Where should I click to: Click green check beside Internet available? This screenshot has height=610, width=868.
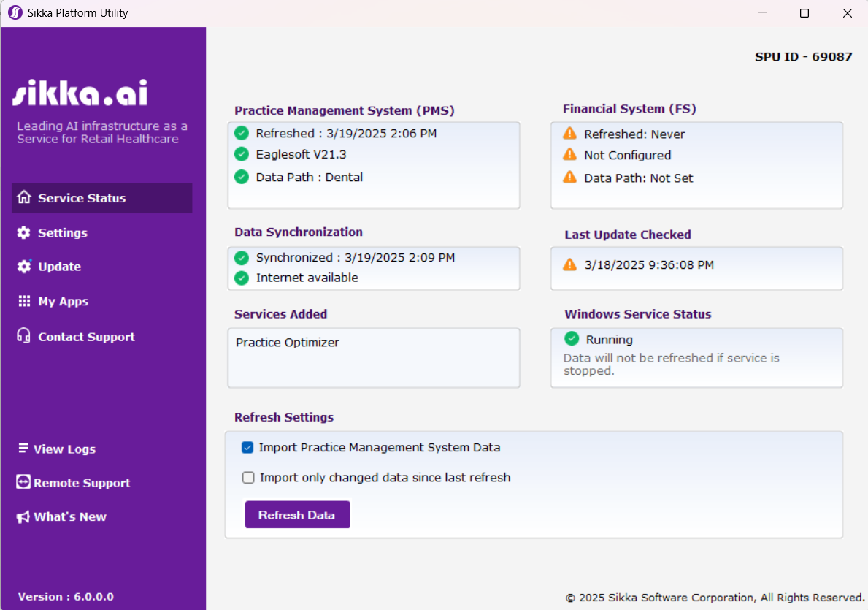[242, 278]
